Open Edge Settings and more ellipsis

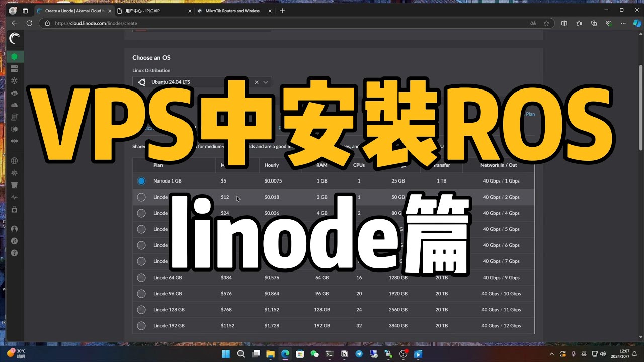click(623, 23)
